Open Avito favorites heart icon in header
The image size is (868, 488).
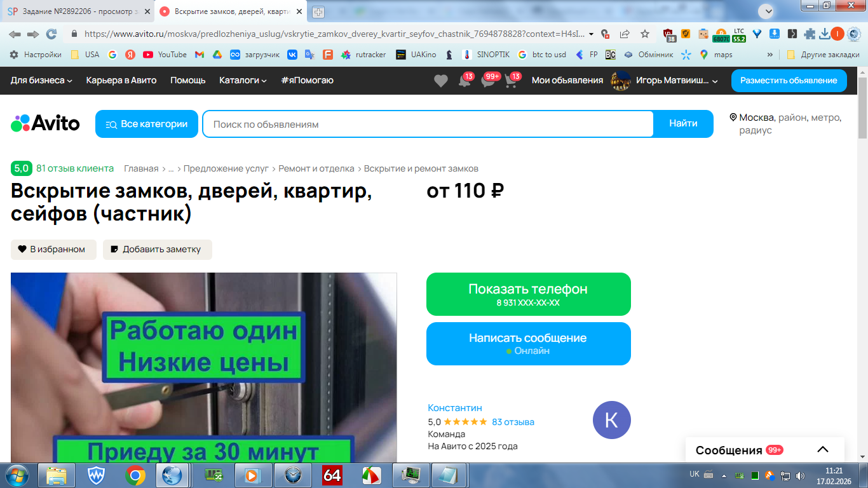click(x=441, y=81)
